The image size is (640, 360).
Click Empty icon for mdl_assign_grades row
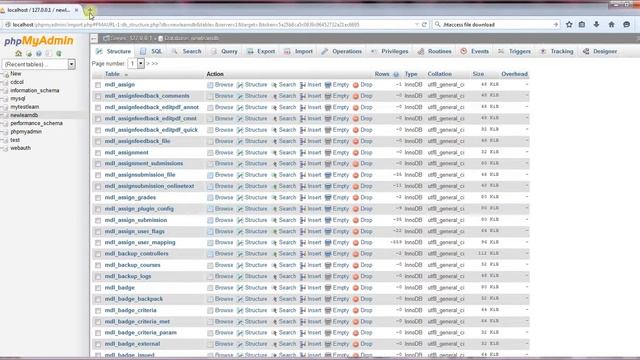pyautogui.click(x=328, y=198)
